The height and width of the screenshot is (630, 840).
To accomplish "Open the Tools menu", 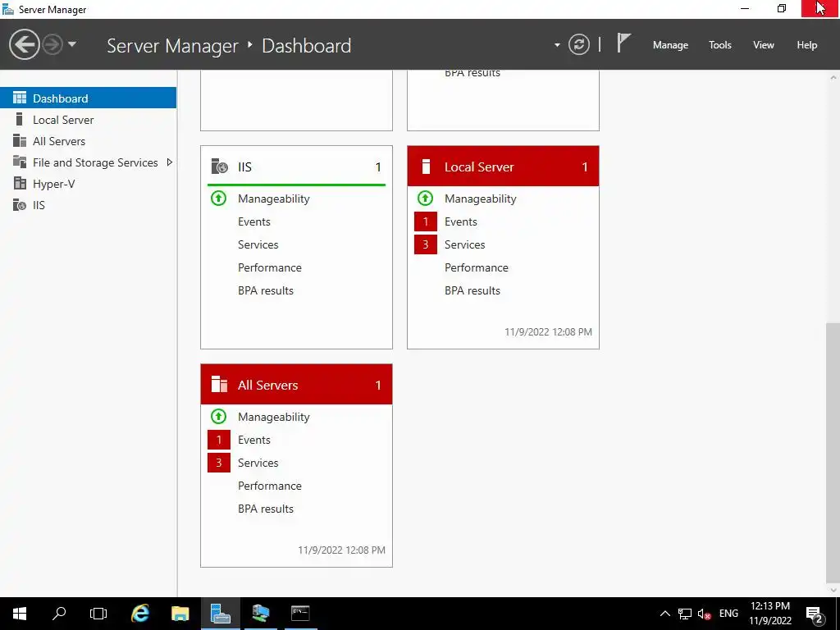I will [x=719, y=45].
